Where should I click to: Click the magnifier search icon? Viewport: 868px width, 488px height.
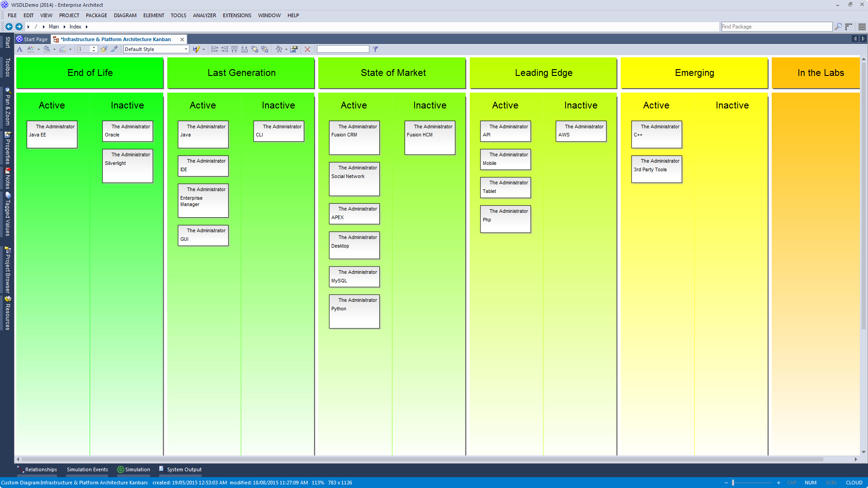pyautogui.click(x=838, y=27)
